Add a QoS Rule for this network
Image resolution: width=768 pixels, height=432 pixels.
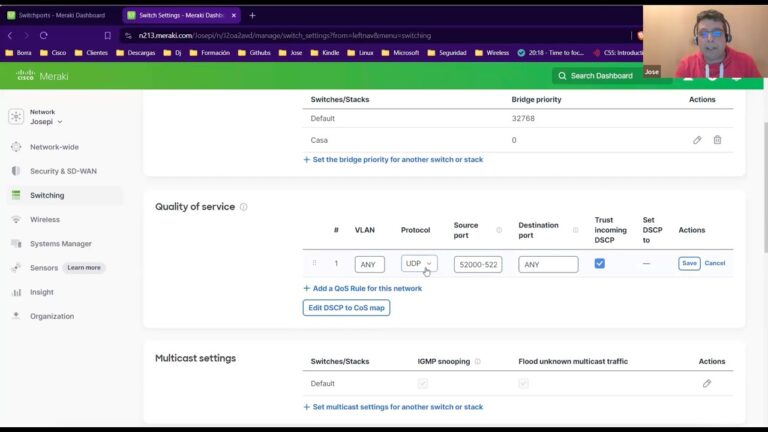tap(362, 288)
